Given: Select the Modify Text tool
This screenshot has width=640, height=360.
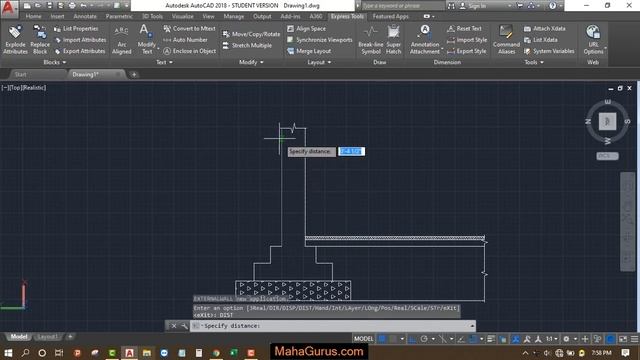Looking at the screenshot, I should coord(146,40).
